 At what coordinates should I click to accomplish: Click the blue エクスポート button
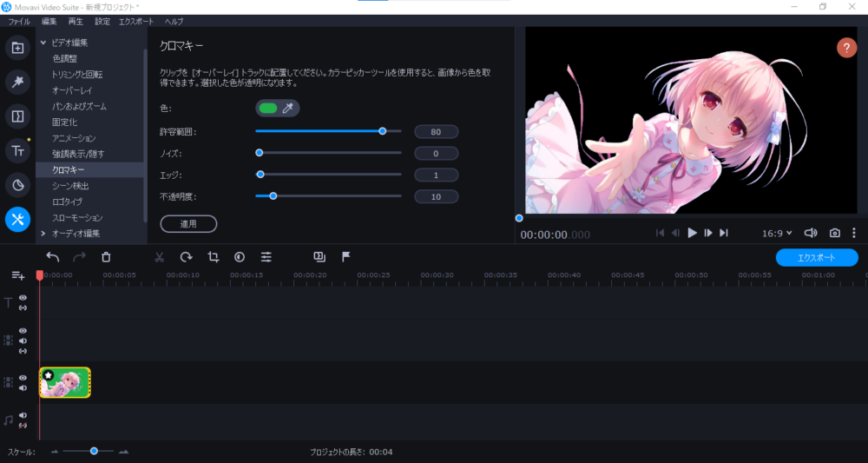(817, 257)
